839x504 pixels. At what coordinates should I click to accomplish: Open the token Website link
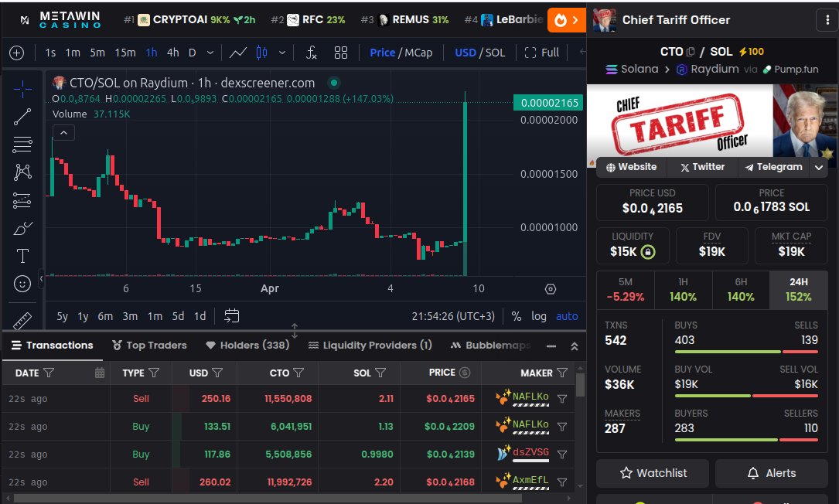coord(632,167)
